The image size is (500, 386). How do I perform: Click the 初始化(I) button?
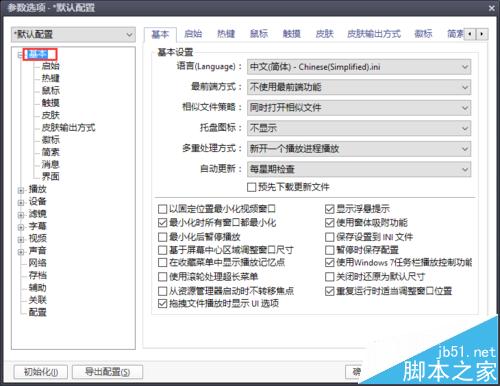(41, 372)
